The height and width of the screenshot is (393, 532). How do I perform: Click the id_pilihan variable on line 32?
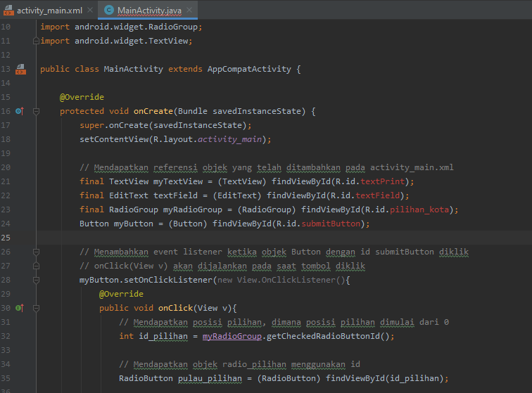click(163, 336)
